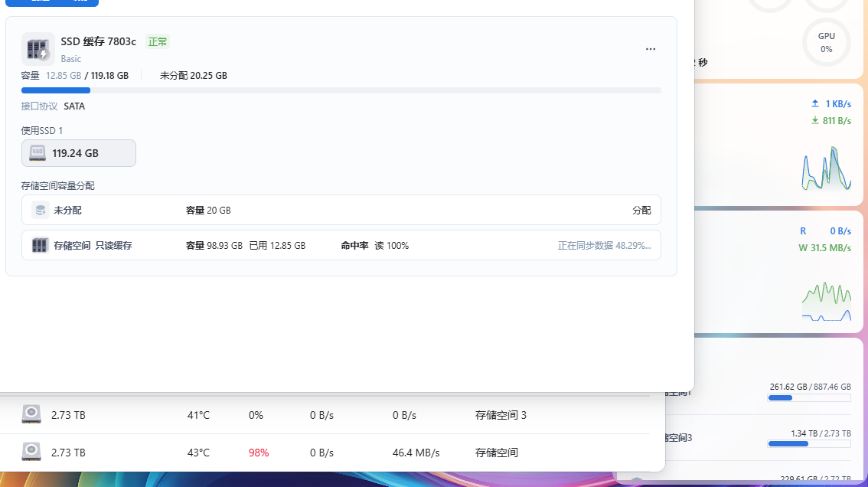The width and height of the screenshot is (868, 487).
Task: Click the SSD capacity usage progress bar
Action: point(341,90)
